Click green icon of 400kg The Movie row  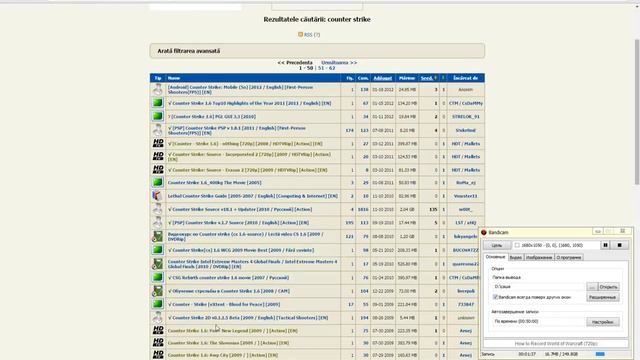[158, 182]
